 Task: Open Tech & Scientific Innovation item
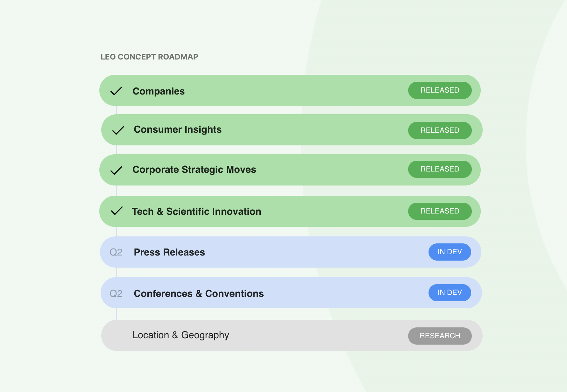coord(196,212)
